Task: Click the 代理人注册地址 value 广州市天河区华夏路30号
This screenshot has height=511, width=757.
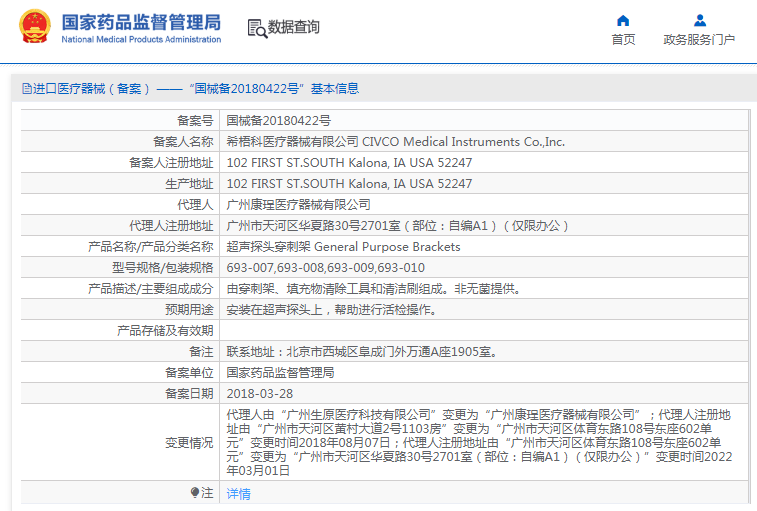Action: coord(397,226)
